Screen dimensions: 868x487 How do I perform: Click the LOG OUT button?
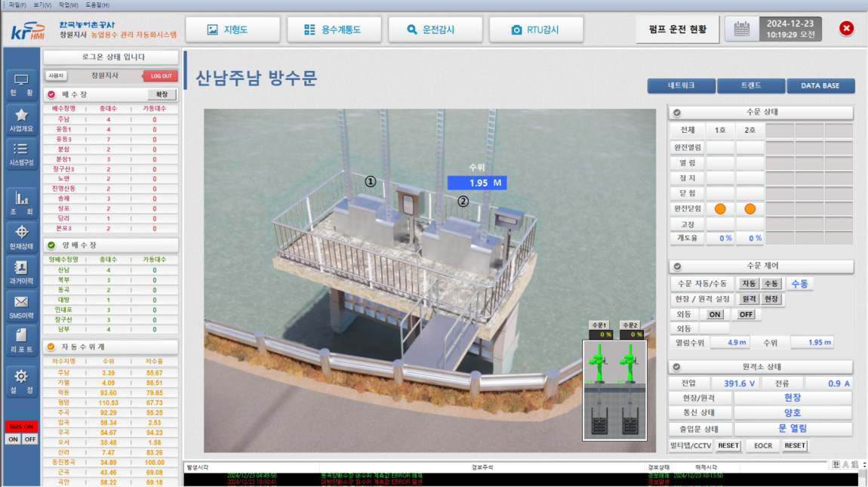161,76
